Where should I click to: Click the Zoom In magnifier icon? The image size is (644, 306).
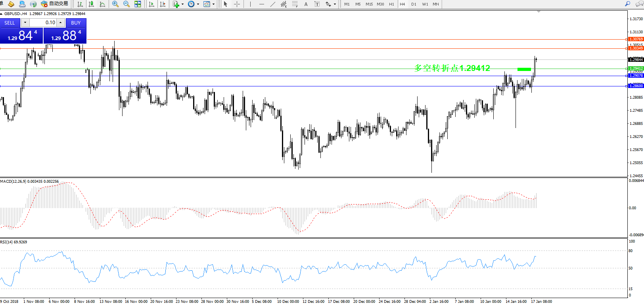(115, 4)
